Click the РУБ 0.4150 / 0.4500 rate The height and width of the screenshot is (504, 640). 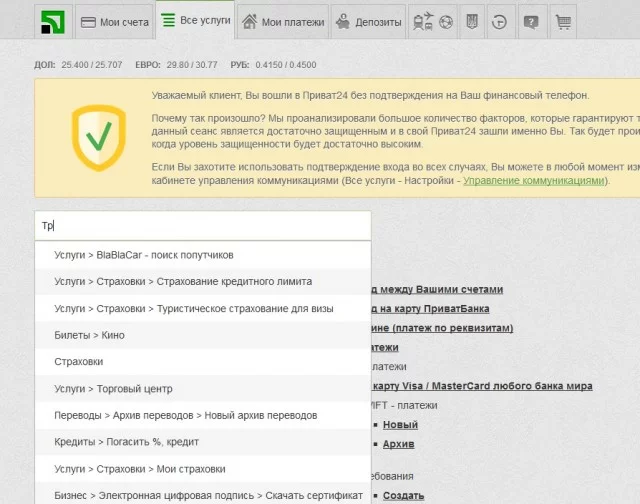(273, 65)
